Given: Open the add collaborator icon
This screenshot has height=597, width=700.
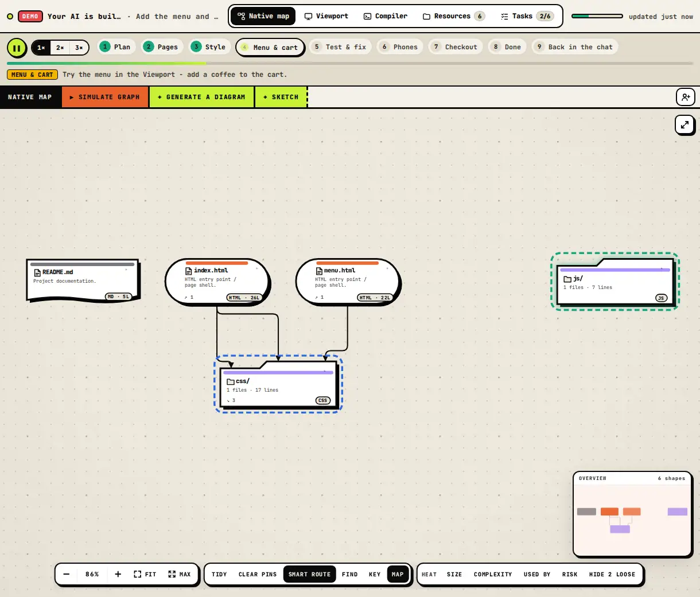Looking at the screenshot, I should [686, 97].
